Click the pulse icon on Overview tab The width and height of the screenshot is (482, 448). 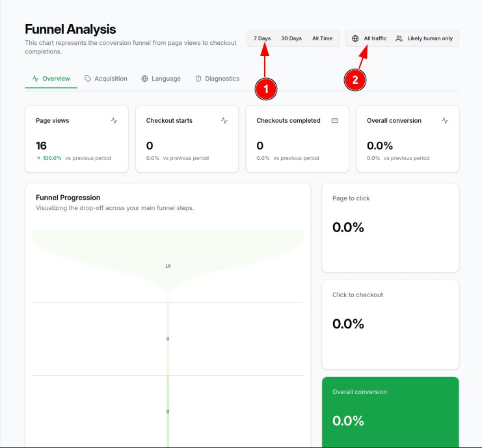[x=35, y=79]
